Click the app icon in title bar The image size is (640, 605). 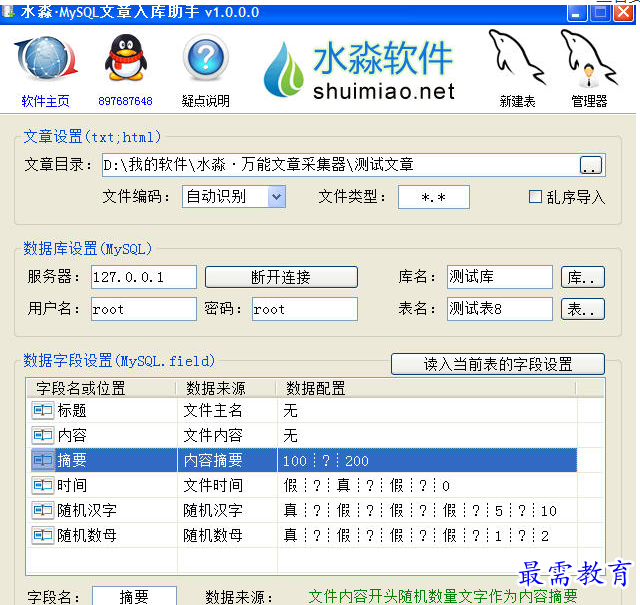point(8,12)
